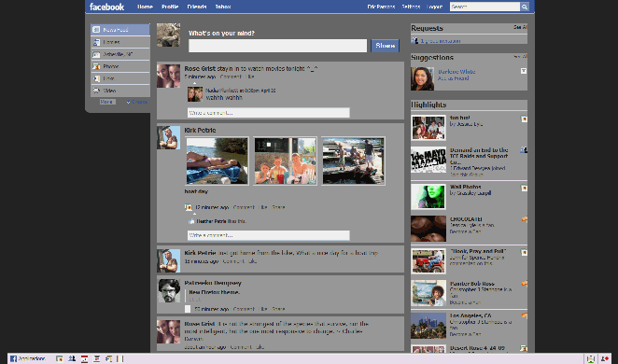Open Painter Bob Ross highlight thumbnail
Screen dimensions: 618x364
point(428,293)
